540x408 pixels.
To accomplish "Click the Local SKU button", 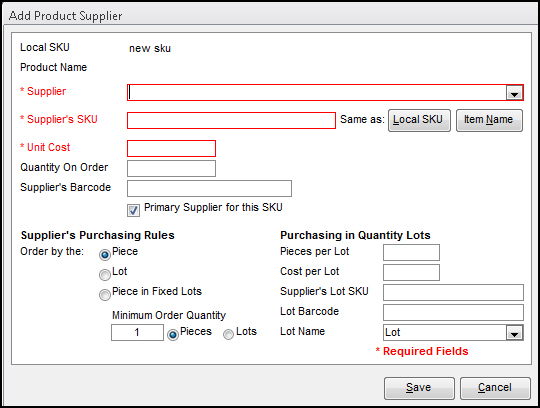I will pos(419,120).
